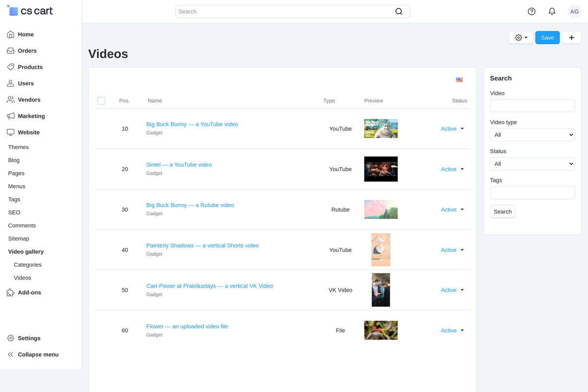
Task: Click the position value 10
Action: click(x=125, y=129)
